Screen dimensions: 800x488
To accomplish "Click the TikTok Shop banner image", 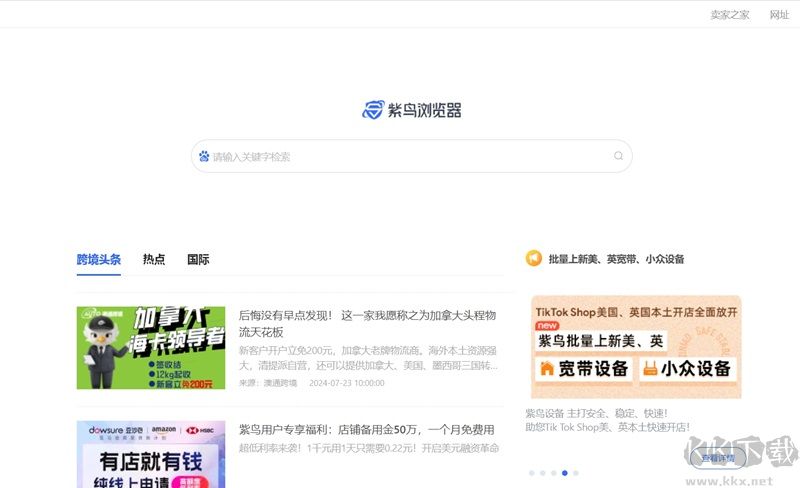I will tap(636, 347).
